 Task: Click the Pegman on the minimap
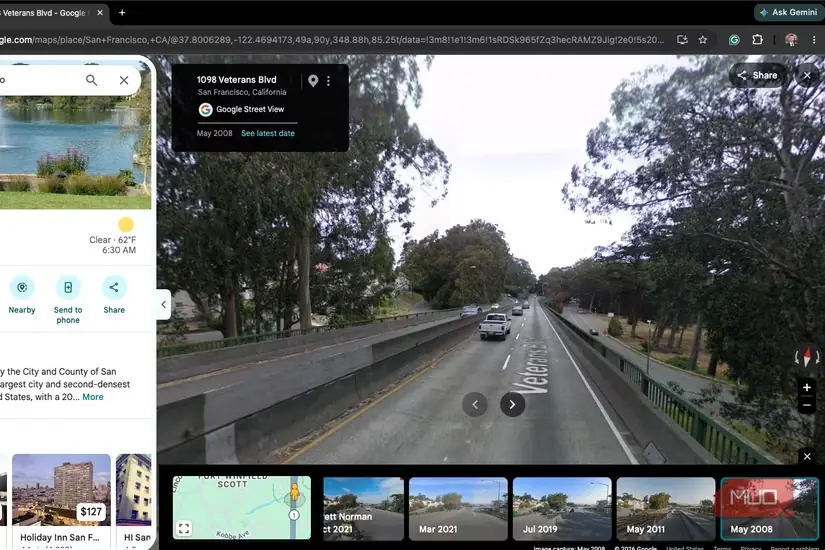(295, 492)
